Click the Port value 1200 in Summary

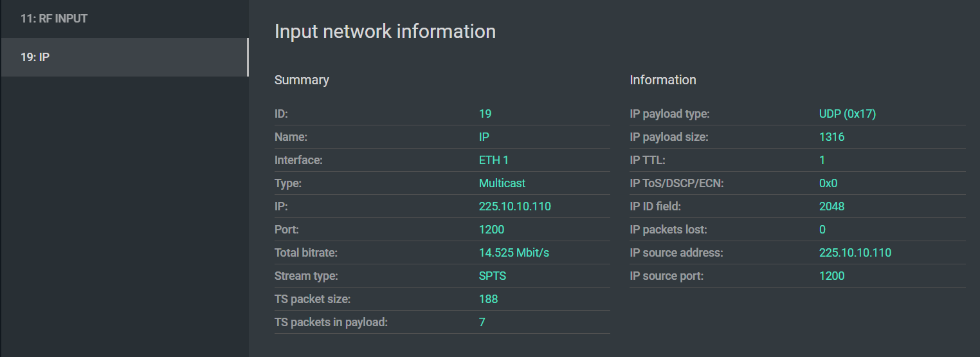[491, 230]
